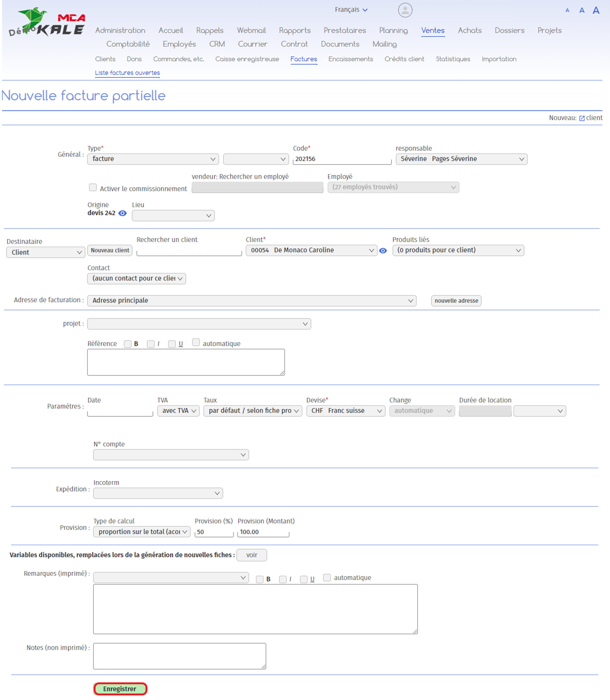Image resolution: width=610 pixels, height=700 pixels.
Task: Open Remarques template dropdown
Action: click(171, 578)
